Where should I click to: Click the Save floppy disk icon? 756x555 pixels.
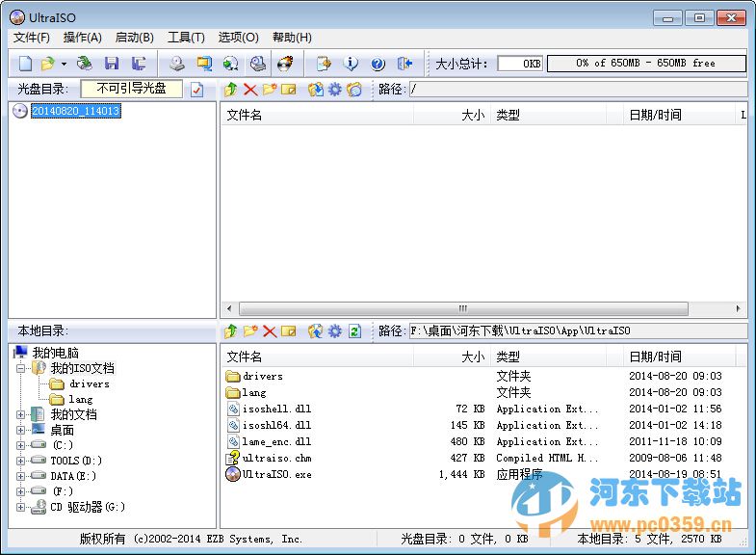112,64
